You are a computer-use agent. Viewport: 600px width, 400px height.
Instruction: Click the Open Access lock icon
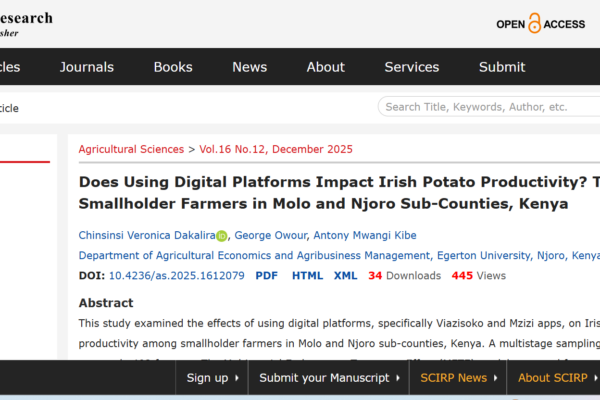535,23
